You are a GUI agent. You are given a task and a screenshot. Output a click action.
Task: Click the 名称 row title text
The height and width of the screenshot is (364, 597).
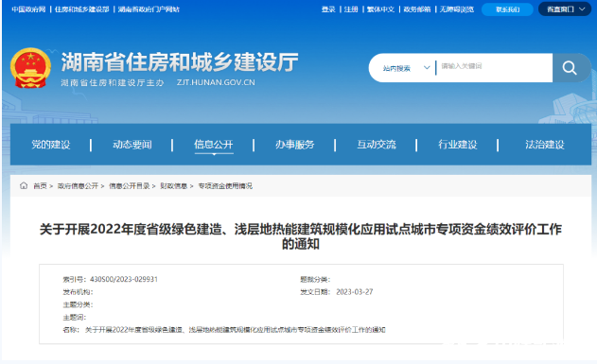pyautogui.click(x=236, y=330)
